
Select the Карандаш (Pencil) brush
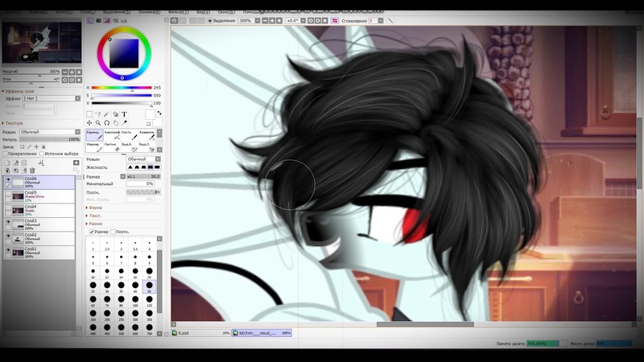94,135
